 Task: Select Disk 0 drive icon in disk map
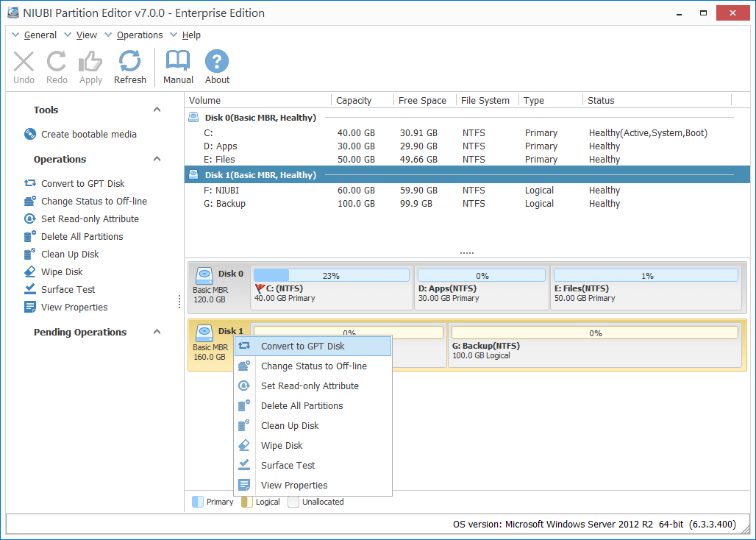(x=204, y=276)
